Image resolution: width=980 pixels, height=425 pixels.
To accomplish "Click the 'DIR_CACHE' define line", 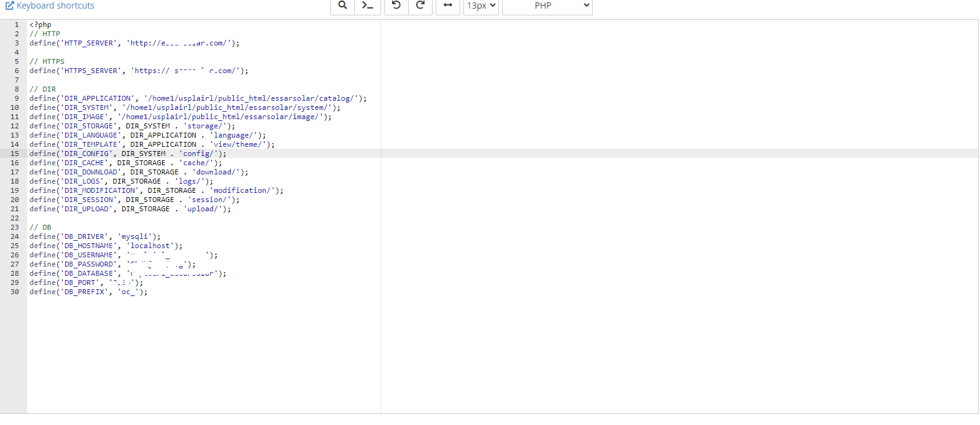I will (126, 163).
